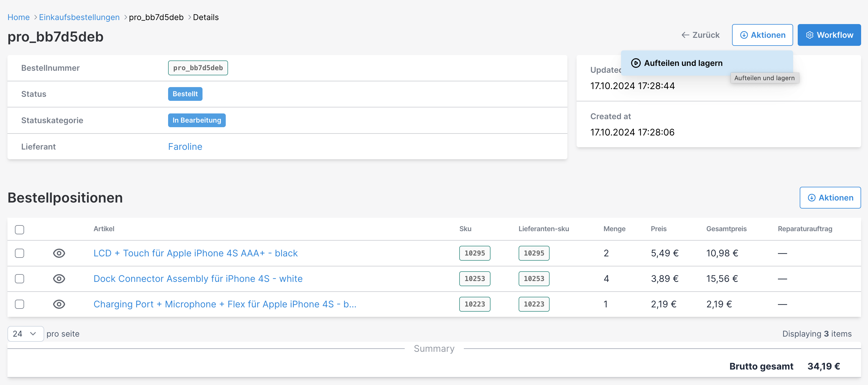Go to Einkaufsbestellungen breadcrumb
This screenshot has width=868, height=385.
tap(79, 17)
